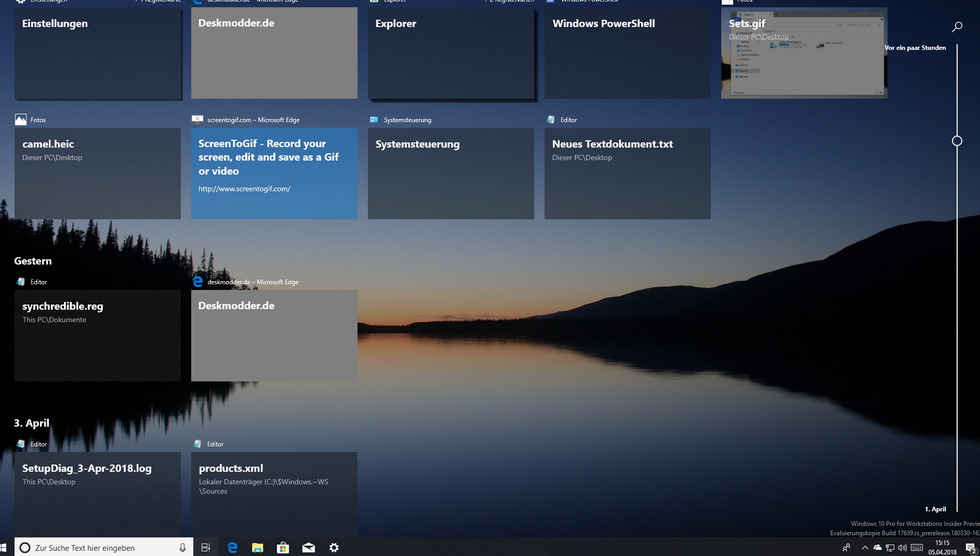
Task: Launch Microsoft Edge from the taskbar
Action: pos(232,548)
